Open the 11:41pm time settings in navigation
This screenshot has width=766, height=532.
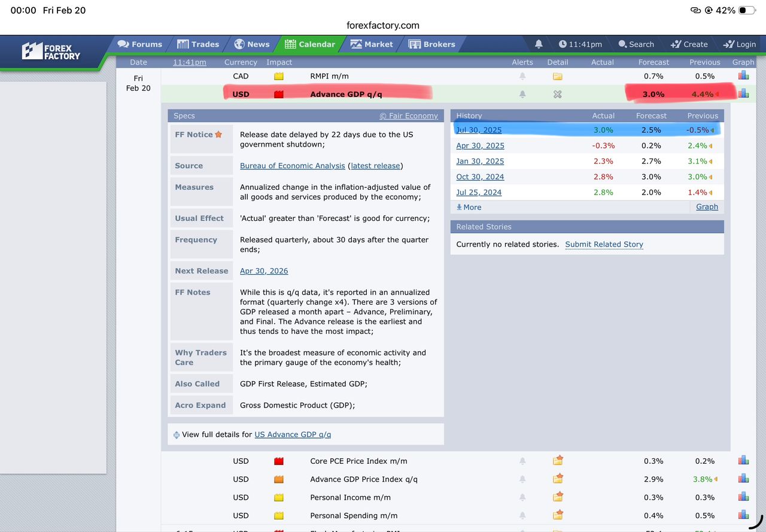580,44
